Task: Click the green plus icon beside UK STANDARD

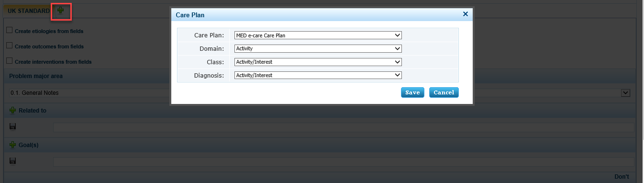Action: point(61,10)
